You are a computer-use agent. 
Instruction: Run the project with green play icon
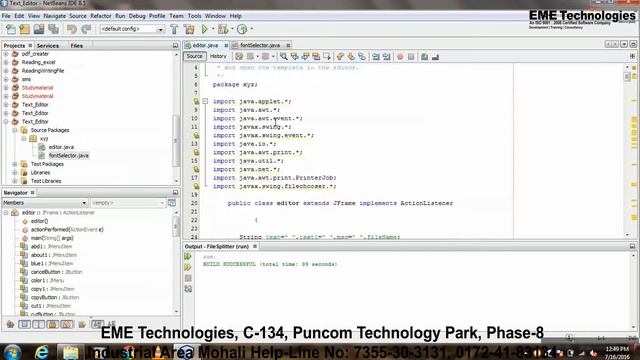[x=204, y=29]
